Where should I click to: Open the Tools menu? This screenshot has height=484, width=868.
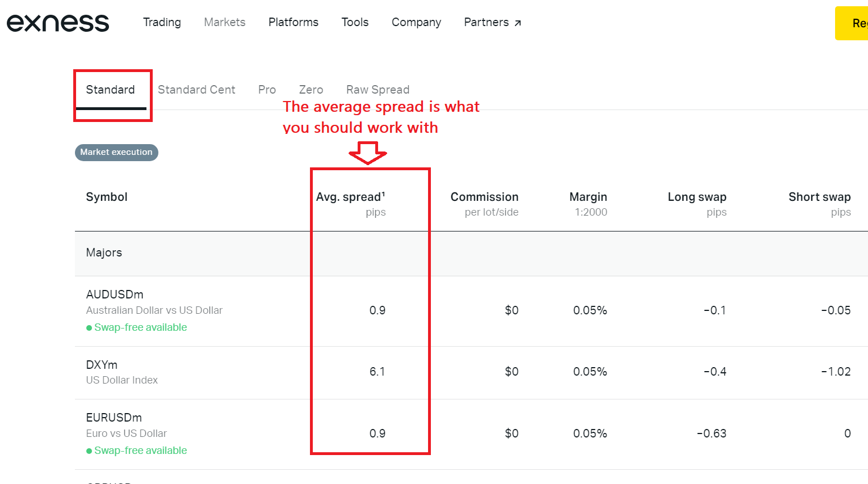coord(355,22)
